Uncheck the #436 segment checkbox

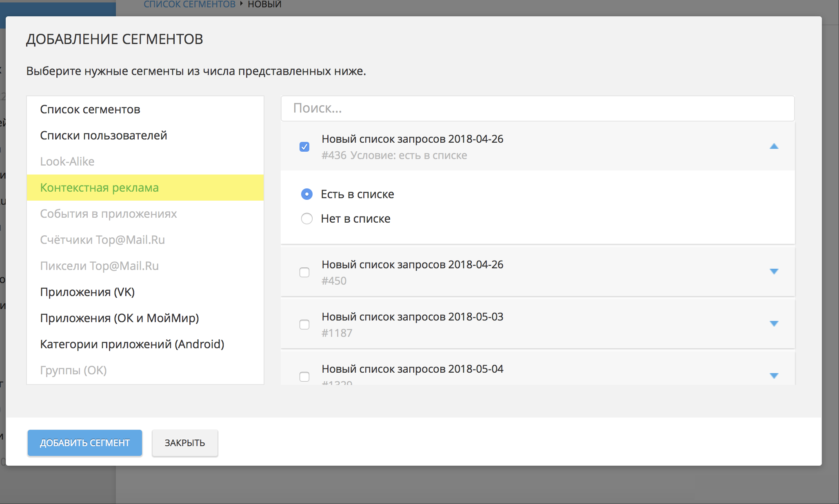pyautogui.click(x=304, y=147)
